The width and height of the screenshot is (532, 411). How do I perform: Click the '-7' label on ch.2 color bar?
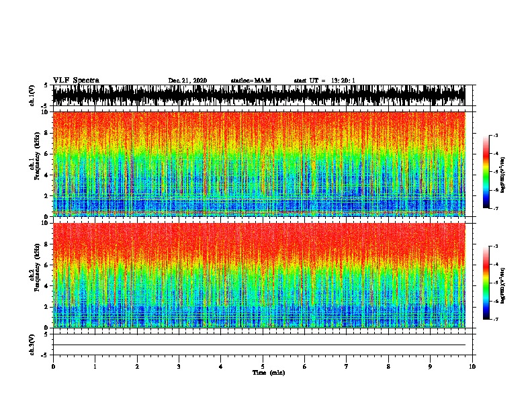(495, 319)
